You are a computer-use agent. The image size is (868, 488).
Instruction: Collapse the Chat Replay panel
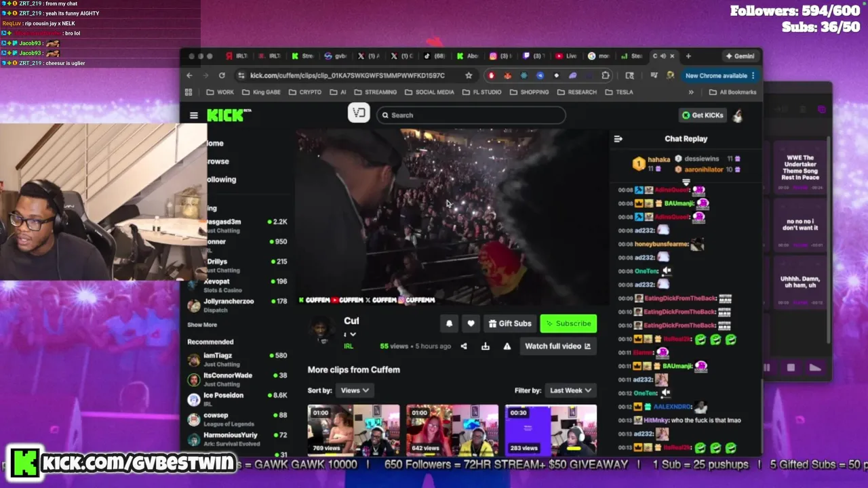(618, 139)
